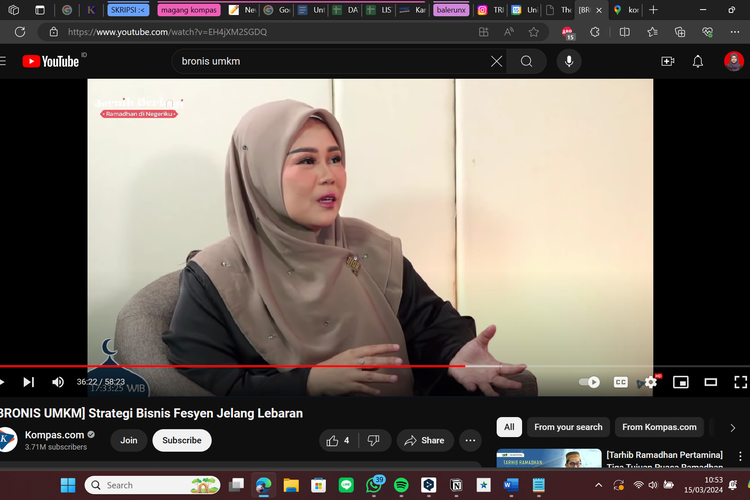Open Edge Settings and more menu

735,32
